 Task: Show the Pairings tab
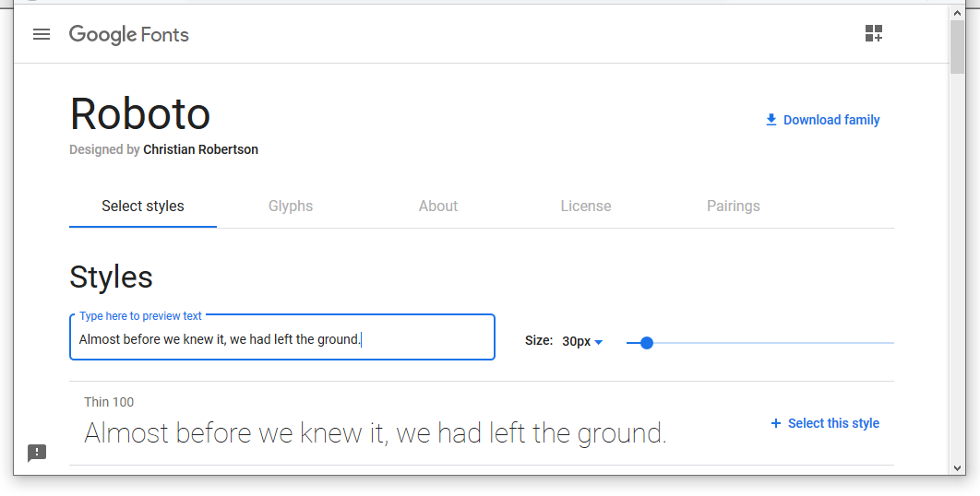tap(734, 207)
